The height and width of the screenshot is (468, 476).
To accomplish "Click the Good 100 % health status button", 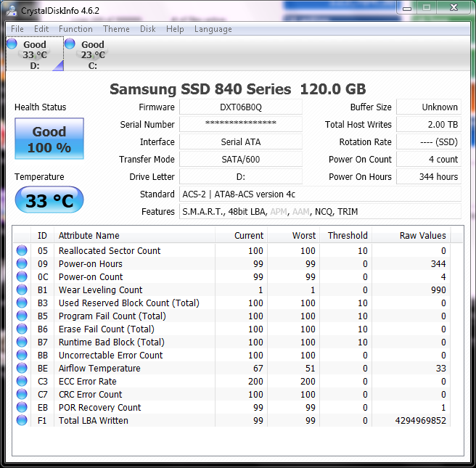I will point(49,139).
